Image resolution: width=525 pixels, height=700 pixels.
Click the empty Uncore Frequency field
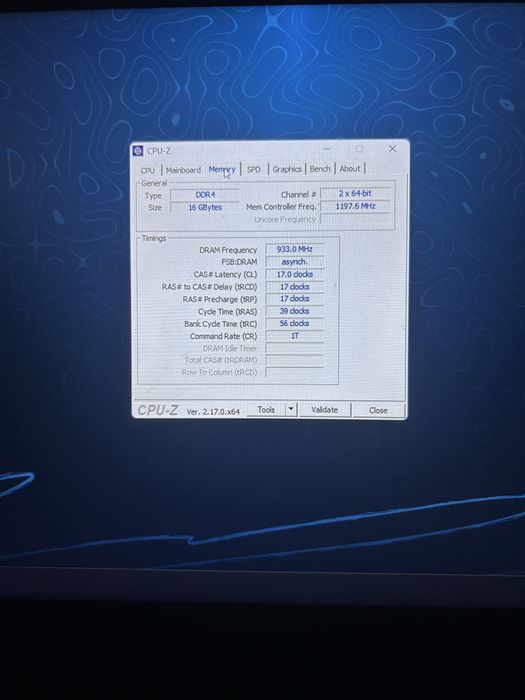coord(355,219)
